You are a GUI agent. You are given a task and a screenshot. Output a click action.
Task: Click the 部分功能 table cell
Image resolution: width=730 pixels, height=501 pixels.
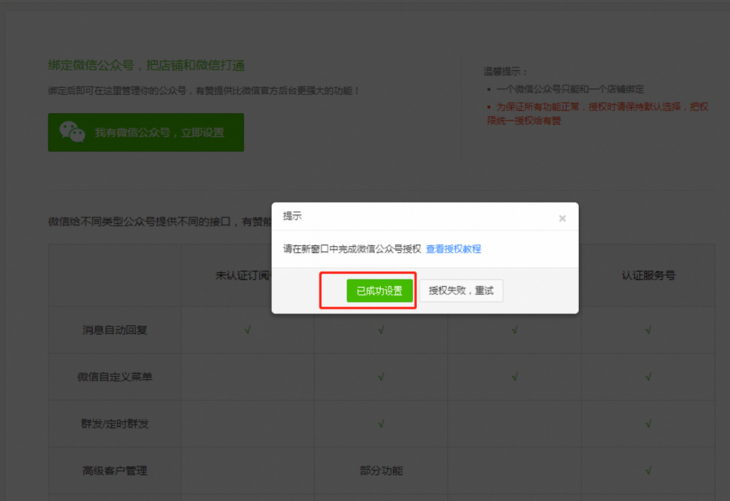click(x=381, y=471)
